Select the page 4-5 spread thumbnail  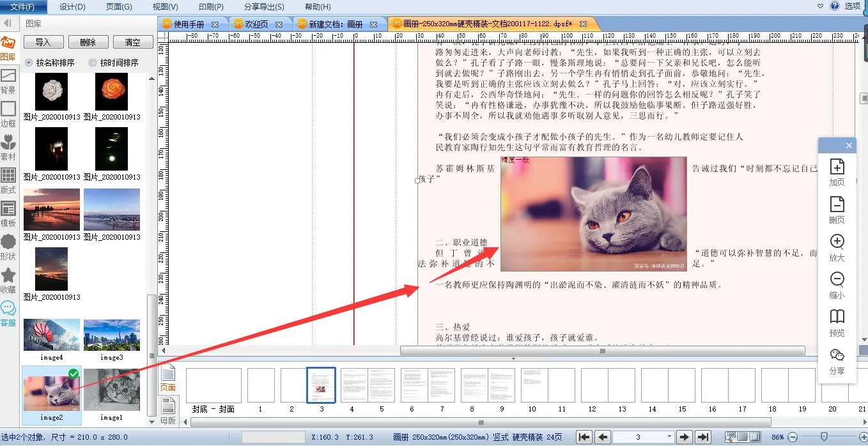[x=366, y=385]
